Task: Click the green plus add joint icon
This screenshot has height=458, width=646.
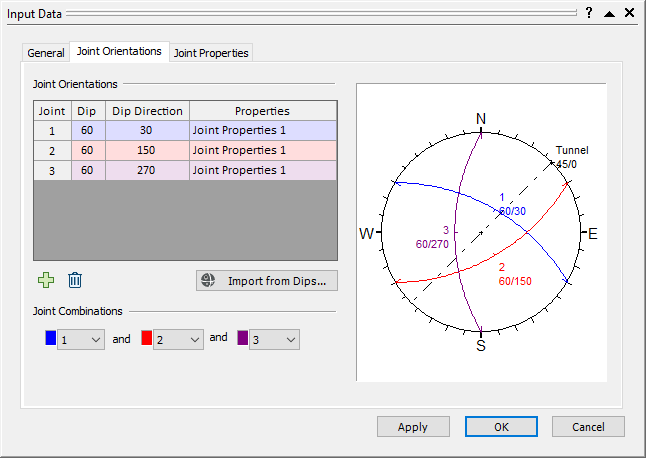Action: (46, 280)
